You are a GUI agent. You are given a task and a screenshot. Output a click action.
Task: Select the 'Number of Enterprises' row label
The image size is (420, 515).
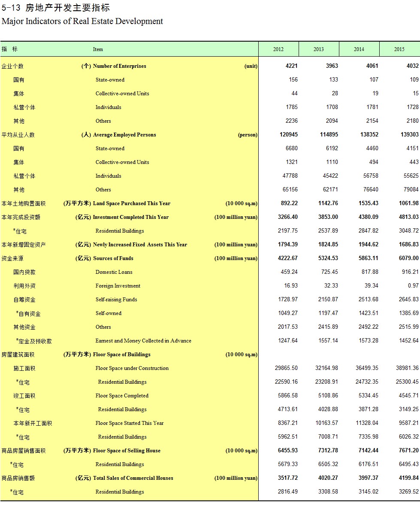[x=119, y=66]
